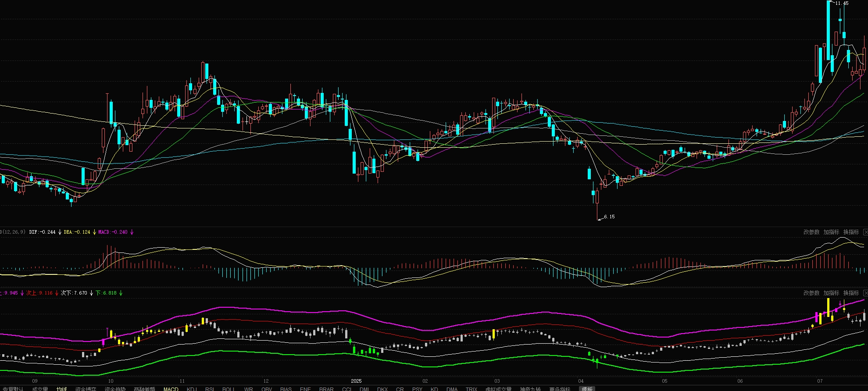This screenshot has height=391, width=868.
Task: Switch to the OBV indicator tab
Action: (267, 389)
